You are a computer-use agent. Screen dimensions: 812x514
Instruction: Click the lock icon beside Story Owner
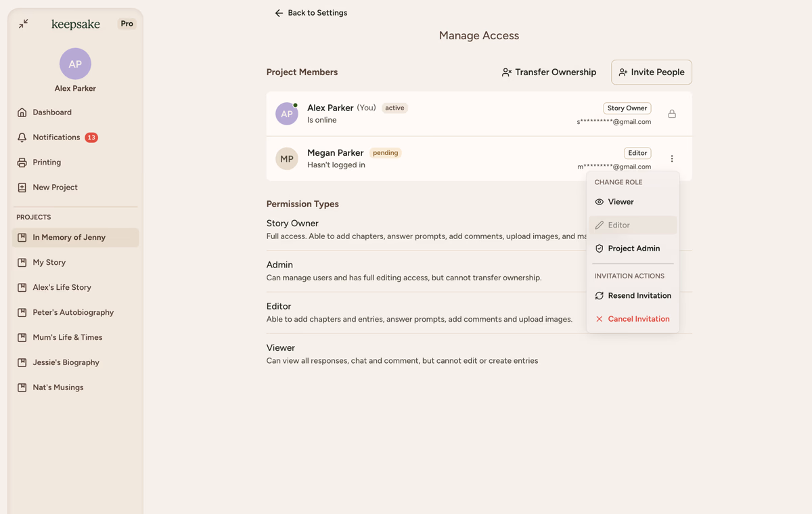672,114
